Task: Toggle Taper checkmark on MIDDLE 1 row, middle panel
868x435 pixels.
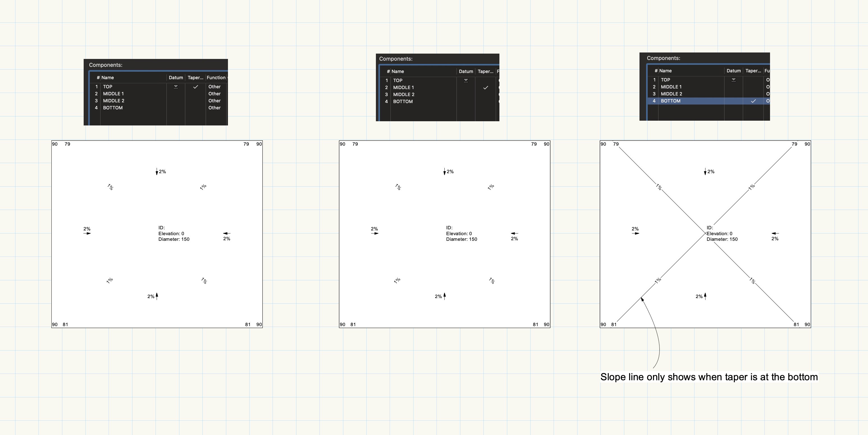Action: (x=485, y=88)
